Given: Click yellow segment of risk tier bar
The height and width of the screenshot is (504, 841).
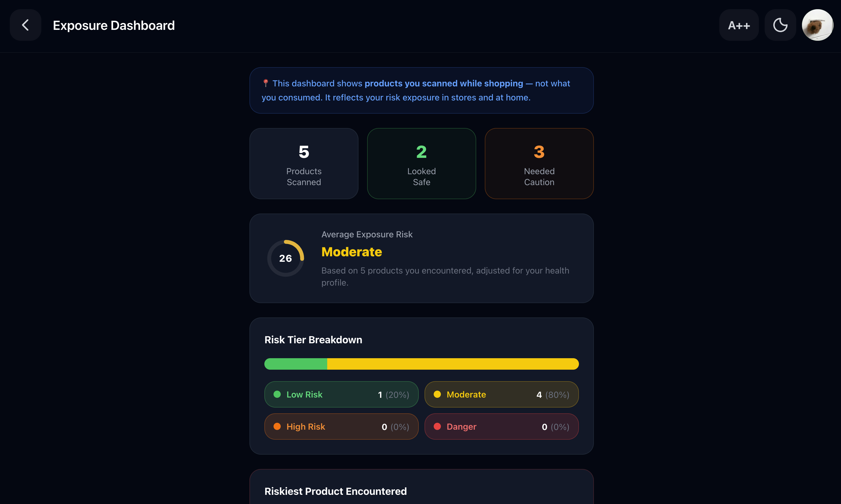Looking at the screenshot, I should [453, 364].
